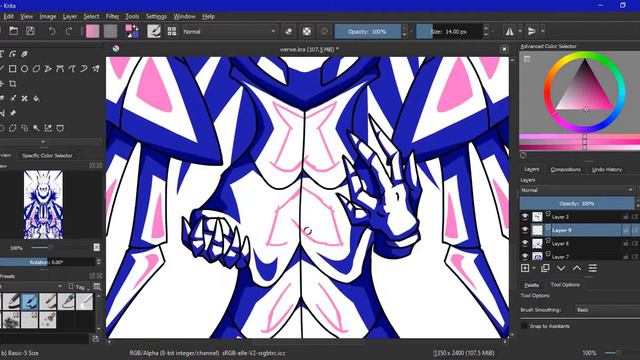Select the Smart Patch tool
This screenshot has height=360, width=640.
24,98
